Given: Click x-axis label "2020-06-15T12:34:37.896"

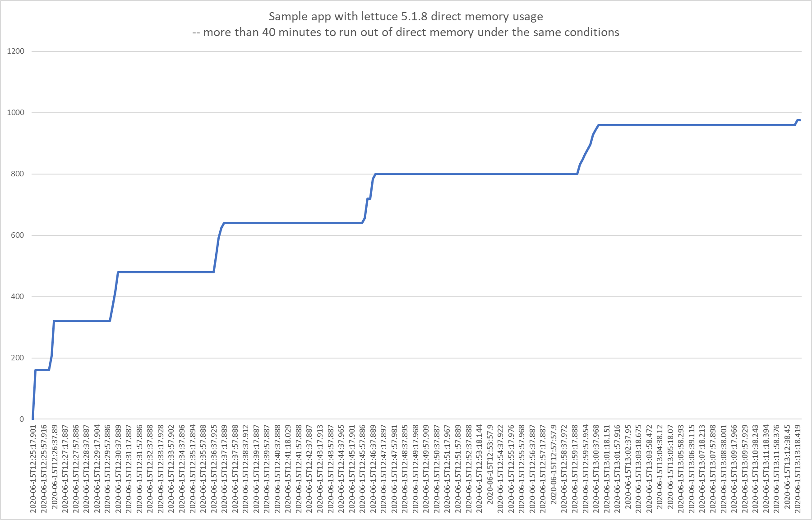Looking at the screenshot, I should pyautogui.click(x=182, y=469).
